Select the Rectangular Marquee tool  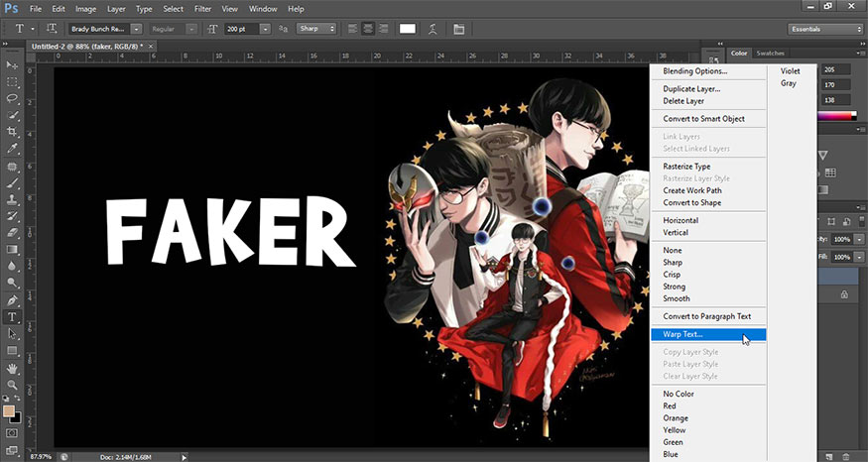coord(12,82)
